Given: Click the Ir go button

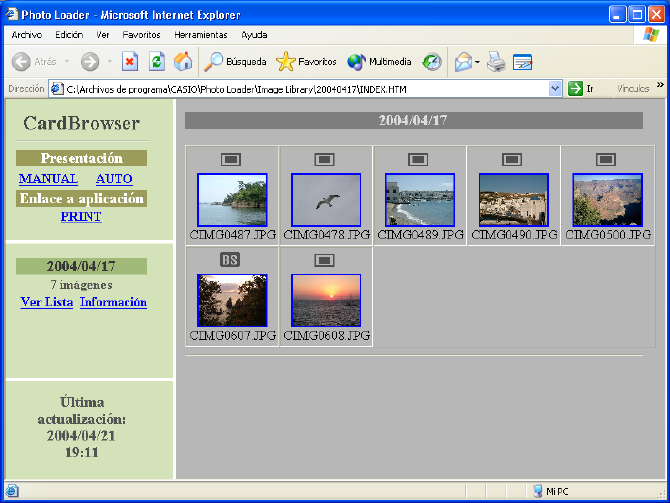Looking at the screenshot, I should 581,89.
